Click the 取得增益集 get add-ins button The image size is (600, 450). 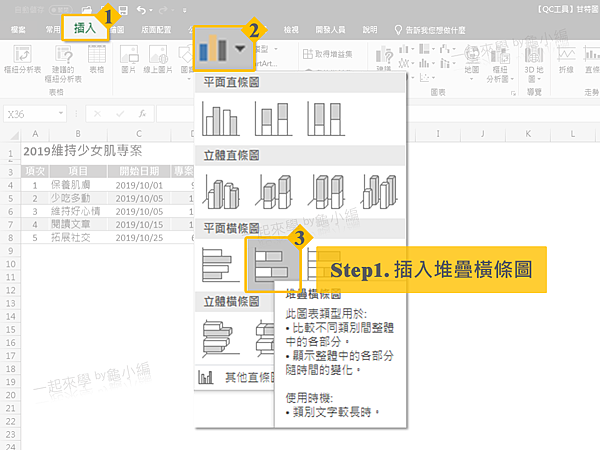pos(328,54)
